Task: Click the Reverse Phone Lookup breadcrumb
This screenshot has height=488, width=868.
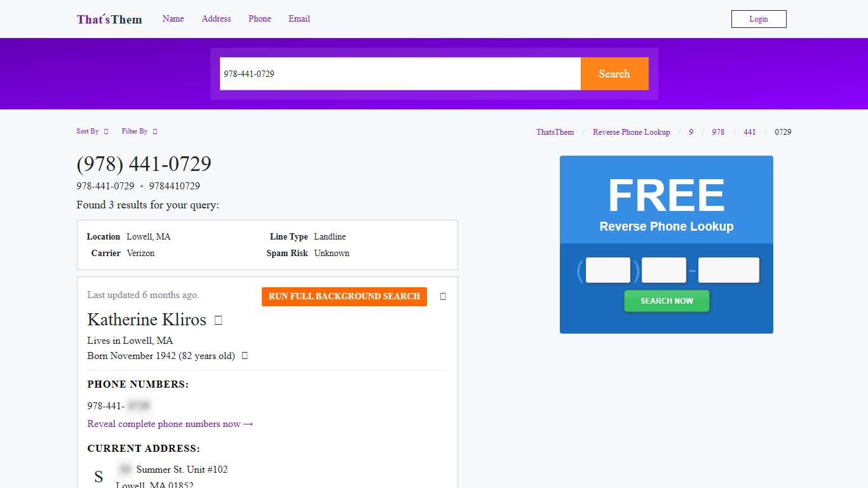Action: click(631, 132)
